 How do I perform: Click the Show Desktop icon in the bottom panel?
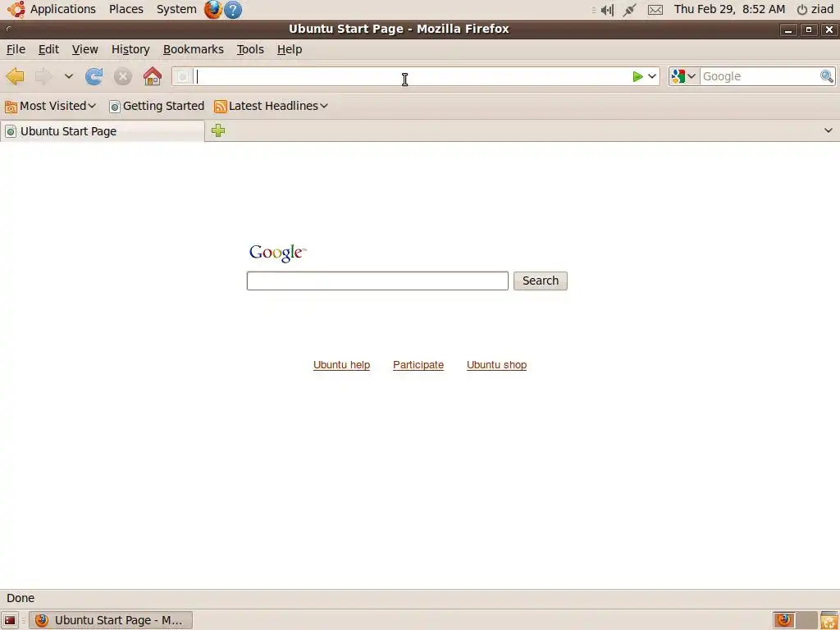pyautogui.click(x=10, y=620)
